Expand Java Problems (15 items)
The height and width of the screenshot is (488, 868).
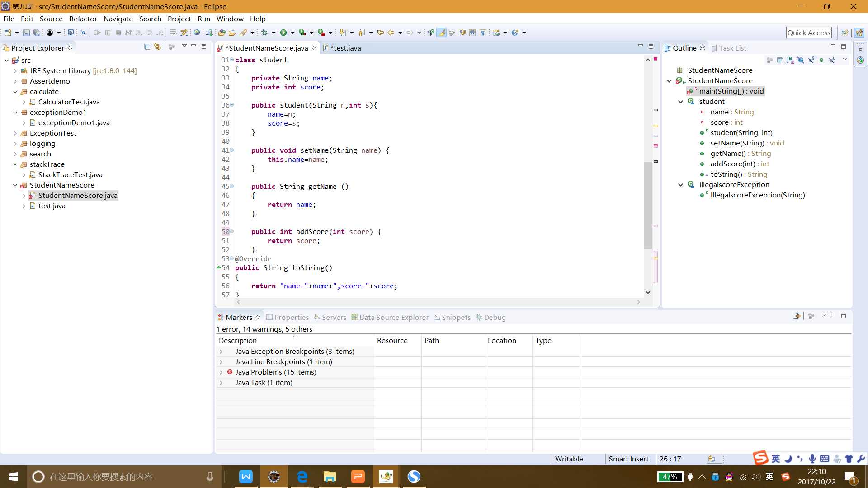tap(222, 372)
